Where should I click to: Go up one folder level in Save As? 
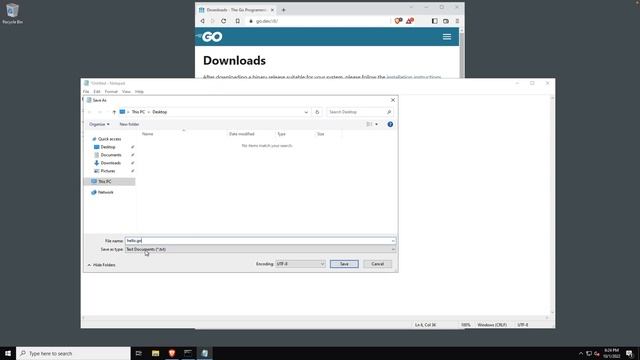[114, 112]
